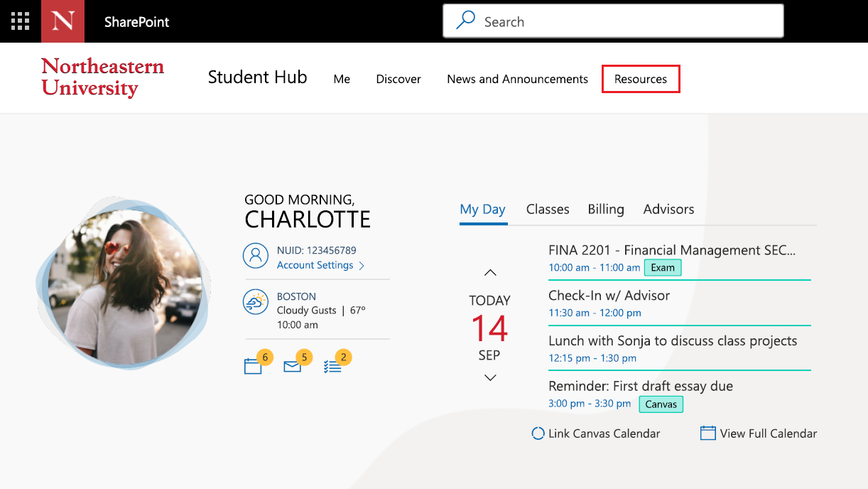Click the SharePoint title link

(x=137, y=22)
